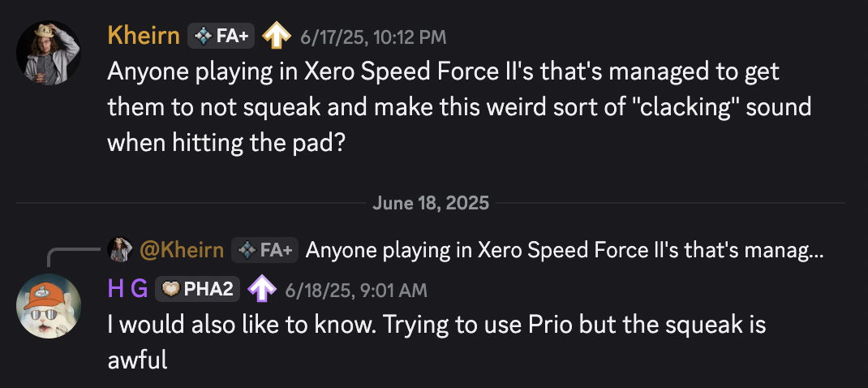Click the Kheirn username in message header
The image size is (868, 388).
pyautogui.click(x=143, y=37)
